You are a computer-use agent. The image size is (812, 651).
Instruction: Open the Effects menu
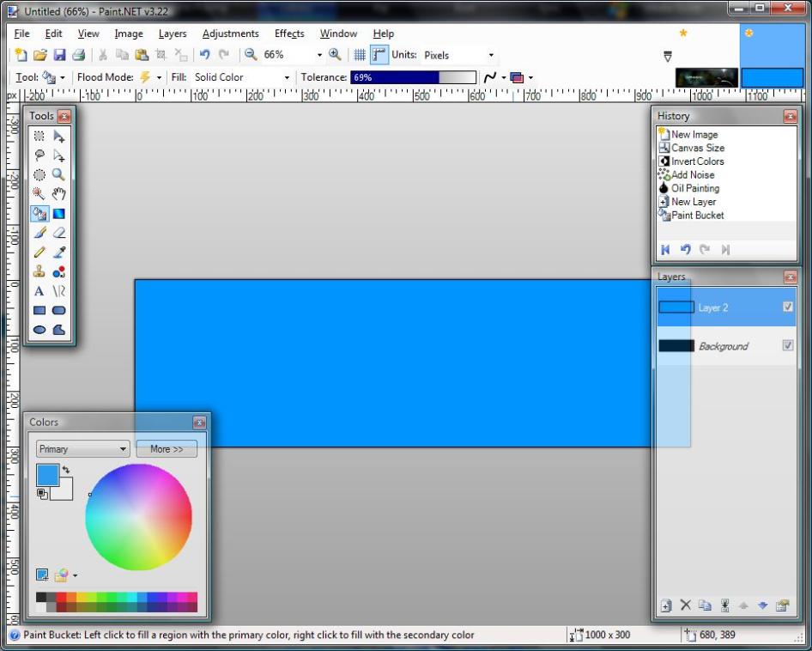pos(289,33)
